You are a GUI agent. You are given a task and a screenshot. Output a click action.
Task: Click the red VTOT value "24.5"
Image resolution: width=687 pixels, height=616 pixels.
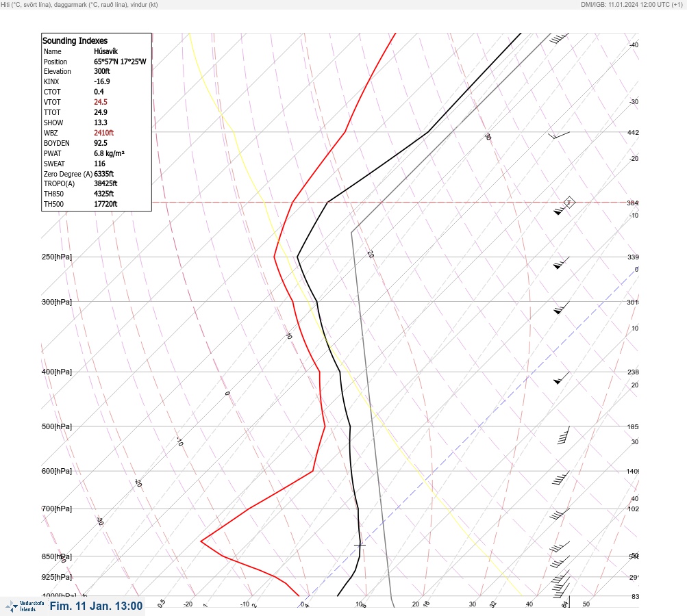click(100, 102)
